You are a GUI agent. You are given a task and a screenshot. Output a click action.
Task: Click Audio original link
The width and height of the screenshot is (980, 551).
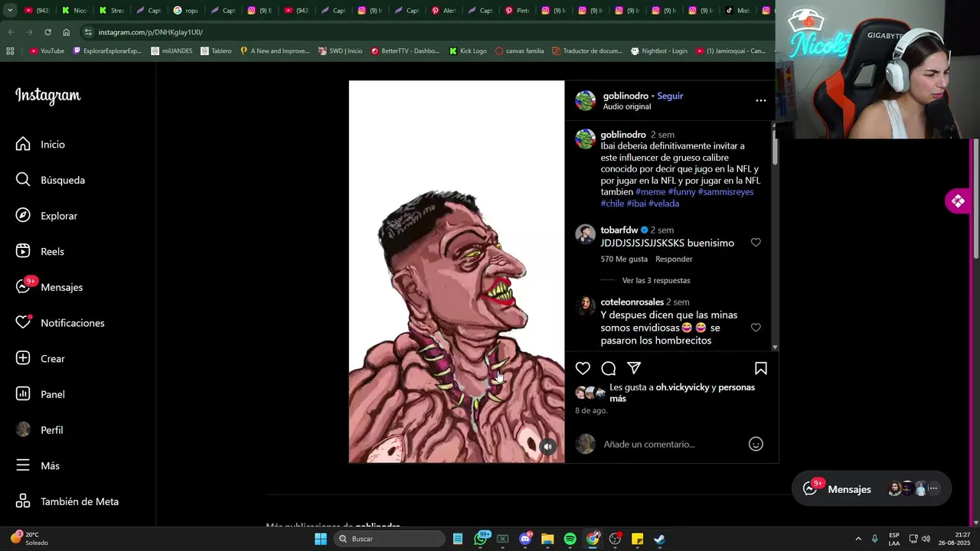click(x=626, y=106)
